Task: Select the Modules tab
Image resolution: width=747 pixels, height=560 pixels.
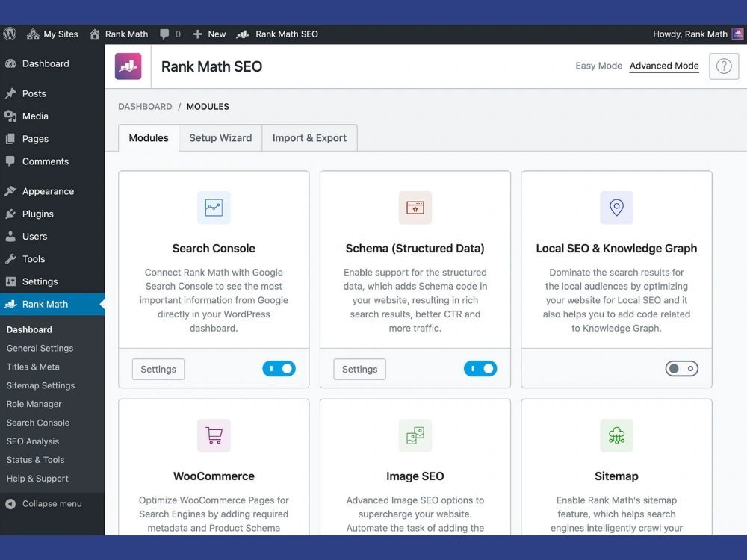Action: click(x=149, y=137)
